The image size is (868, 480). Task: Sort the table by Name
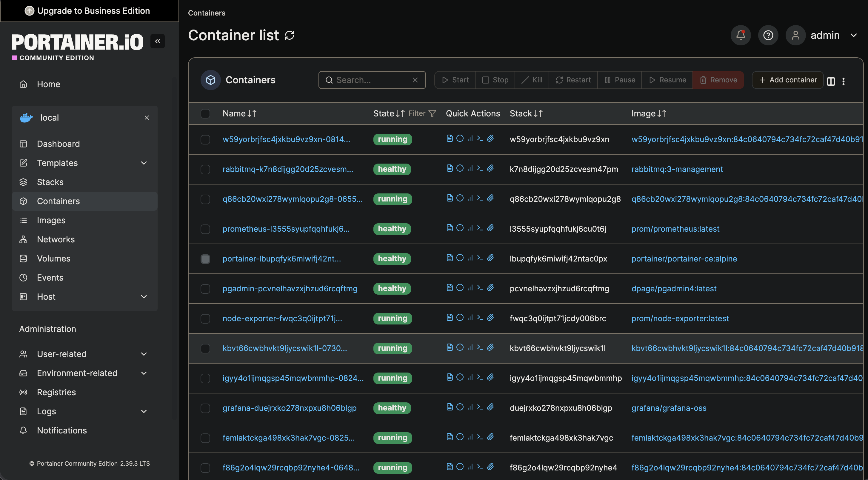(239, 114)
